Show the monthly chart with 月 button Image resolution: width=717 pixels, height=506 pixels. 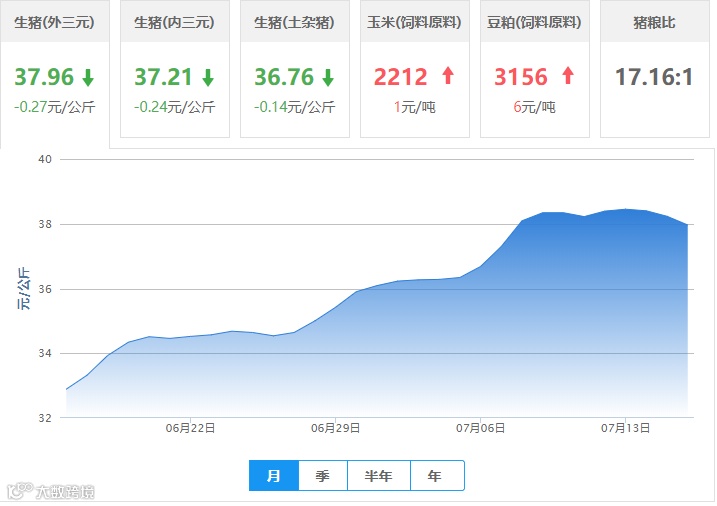(274, 476)
